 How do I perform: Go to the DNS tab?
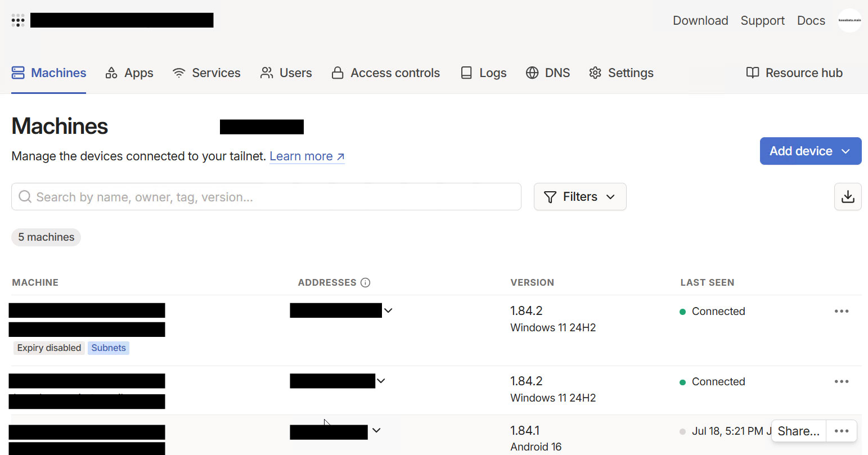[x=548, y=73]
